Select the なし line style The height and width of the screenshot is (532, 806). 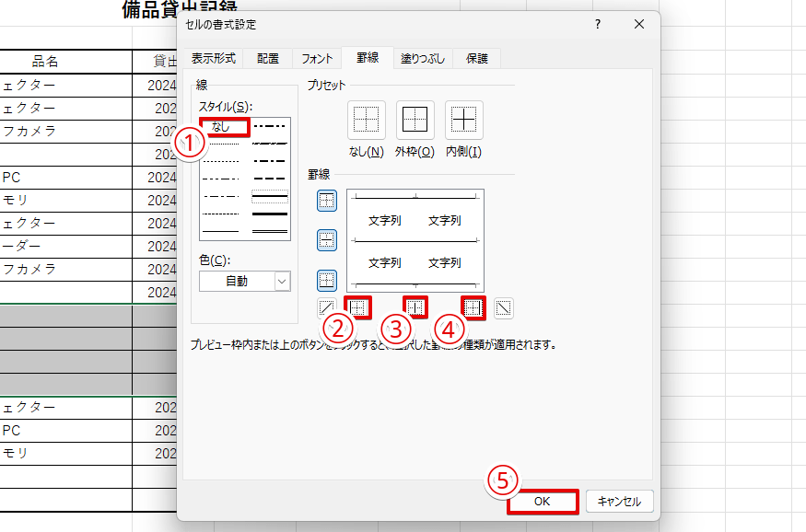pyautogui.click(x=221, y=127)
